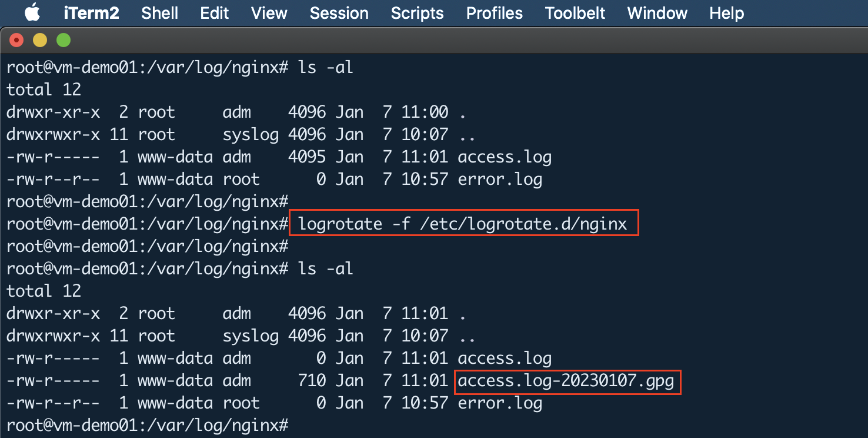Click the highlighted logrotate -f command text

(463, 224)
